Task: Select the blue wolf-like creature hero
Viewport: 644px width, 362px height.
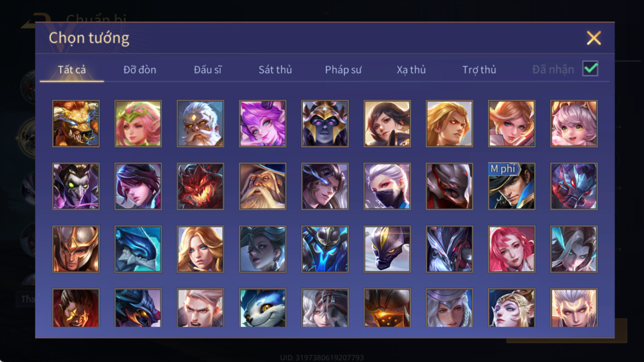Action: 262,308
